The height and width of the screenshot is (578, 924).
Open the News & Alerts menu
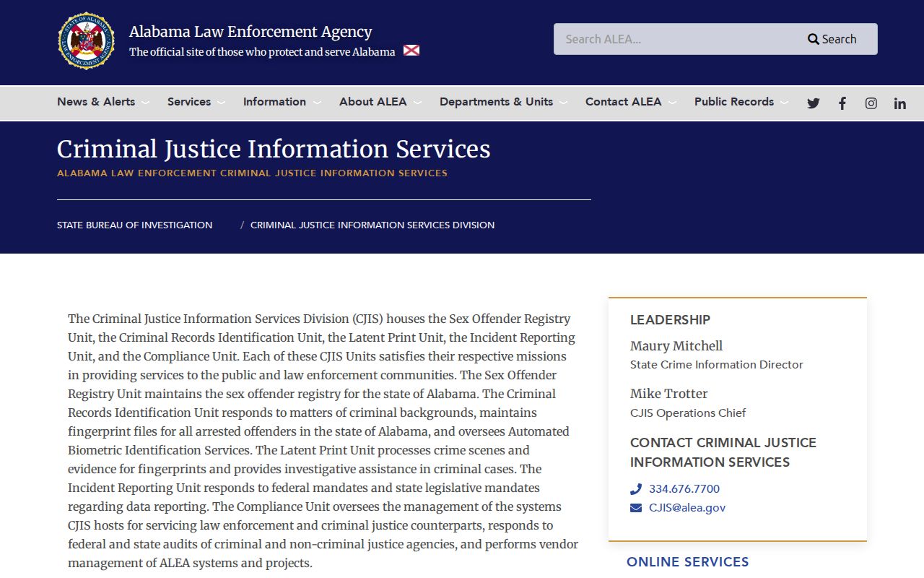click(96, 102)
